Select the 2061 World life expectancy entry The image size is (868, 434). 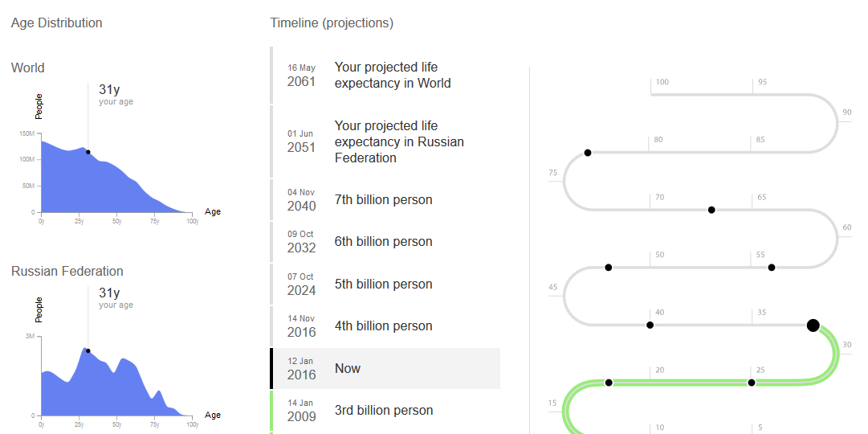[x=385, y=76]
